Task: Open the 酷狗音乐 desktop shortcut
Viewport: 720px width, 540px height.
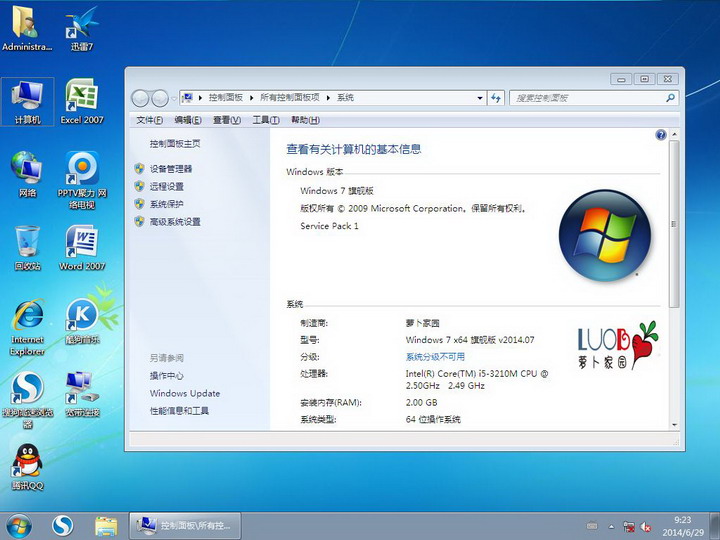Action: pos(81,320)
